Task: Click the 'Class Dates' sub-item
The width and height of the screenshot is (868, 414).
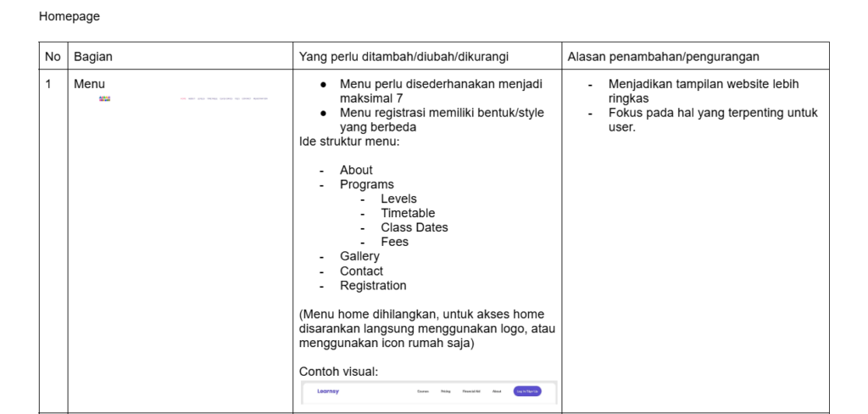Action: (414, 227)
